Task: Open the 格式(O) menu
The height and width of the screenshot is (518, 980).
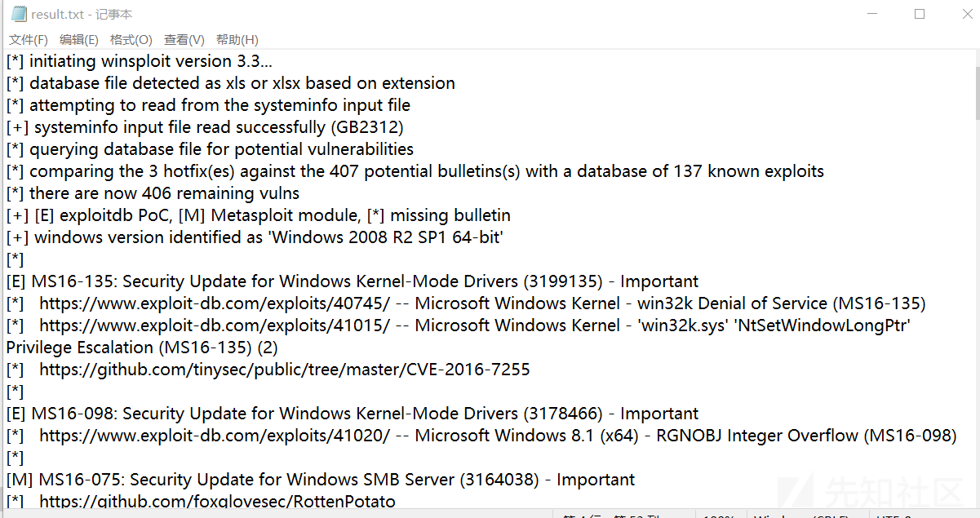Action: (131, 40)
